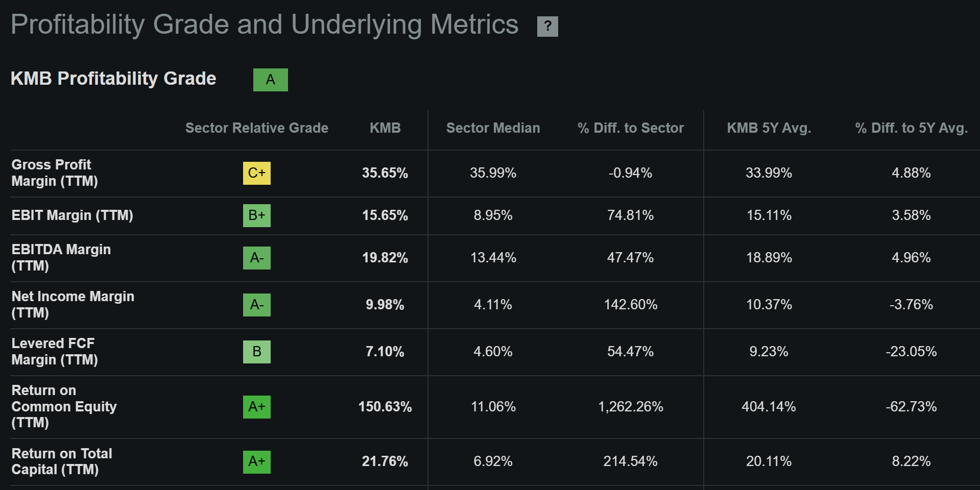The image size is (980, 490).
Task: Click the A- badge for Net Income Margin
Action: tap(257, 305)
